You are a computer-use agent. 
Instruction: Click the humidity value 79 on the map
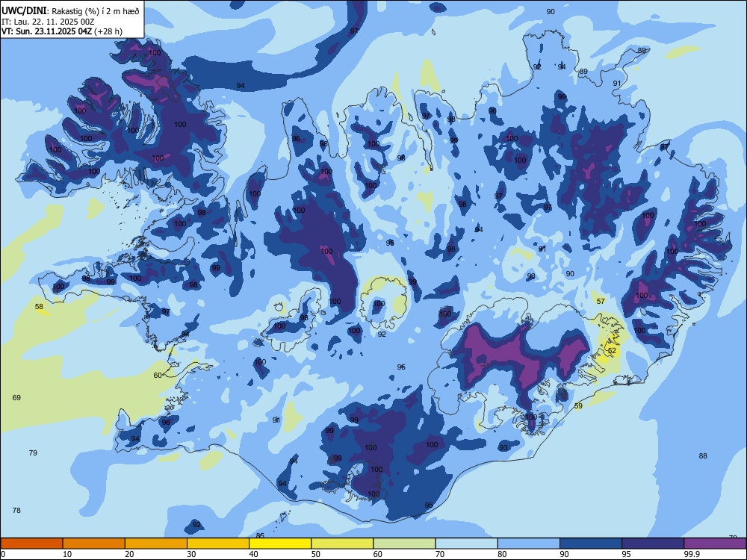33,453
